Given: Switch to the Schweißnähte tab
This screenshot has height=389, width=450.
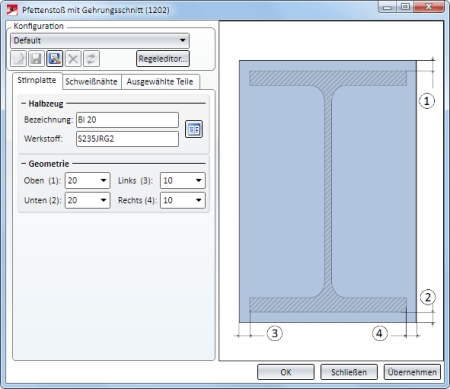Looking at the screenshot, I should (x=91, y=82).
